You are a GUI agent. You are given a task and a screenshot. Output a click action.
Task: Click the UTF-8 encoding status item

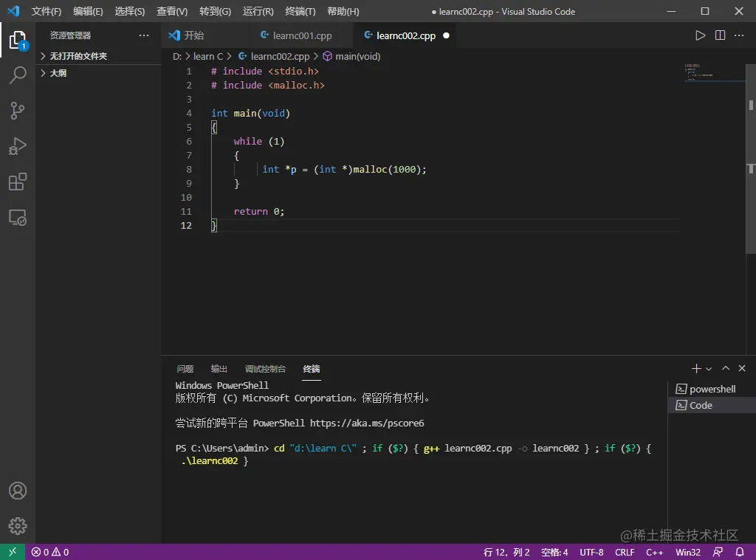(591, 552)
